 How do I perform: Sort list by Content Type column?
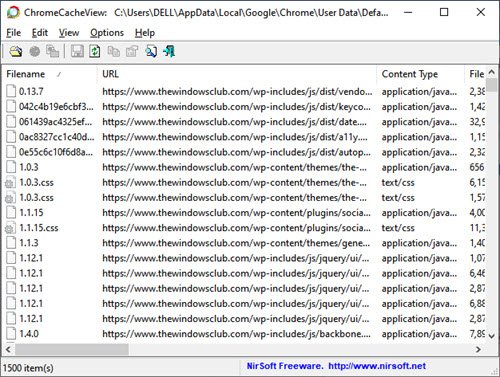point(421,74)
